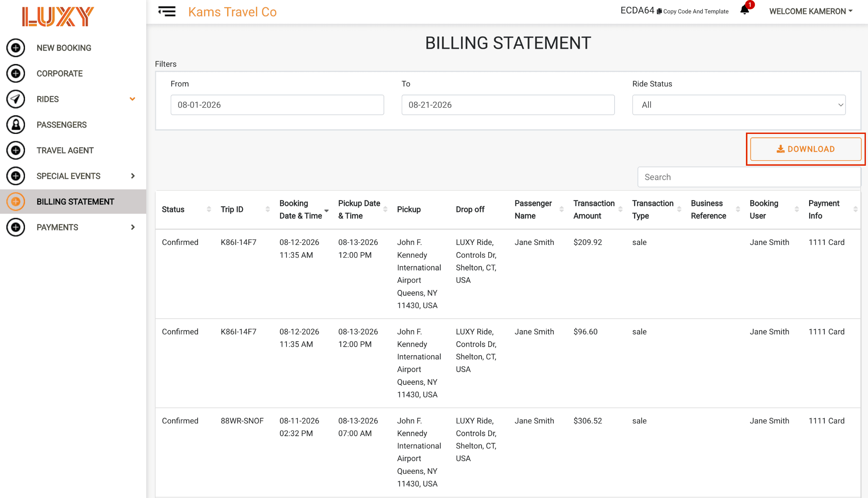Screen dimensions: 868x498
Task: Click the $96.60 transaction amount
Action: [x=586, y=332]
